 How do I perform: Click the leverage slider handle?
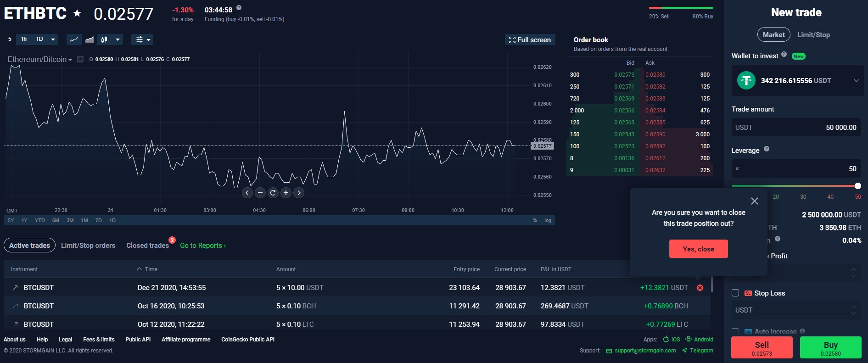point(858,186)
